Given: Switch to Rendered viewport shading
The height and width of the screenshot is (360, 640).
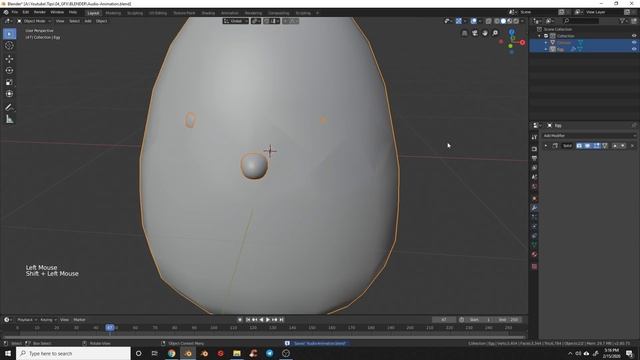Looking at the screenshot, I should point(516,21).
